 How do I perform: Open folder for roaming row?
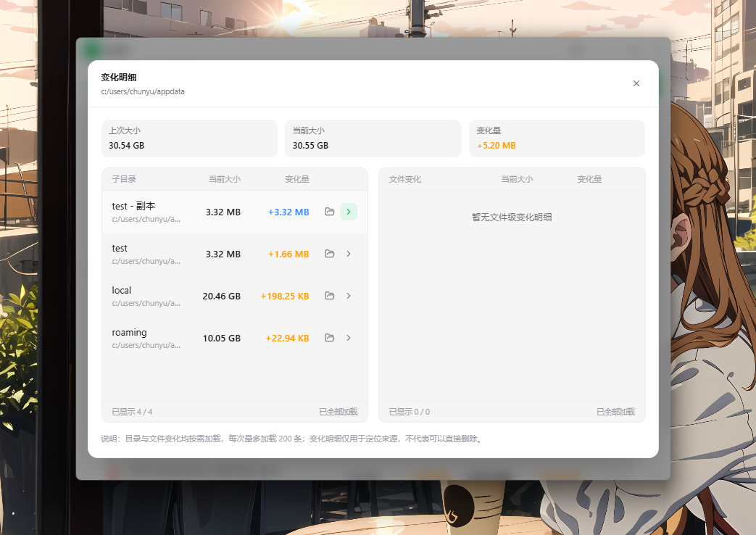[329, 338]
